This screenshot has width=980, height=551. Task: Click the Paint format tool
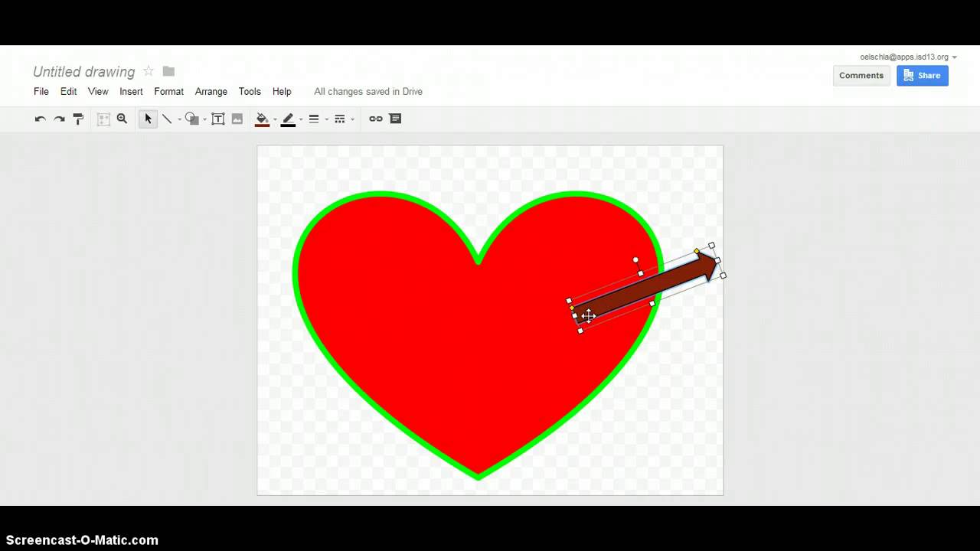(x=78, y=119)
